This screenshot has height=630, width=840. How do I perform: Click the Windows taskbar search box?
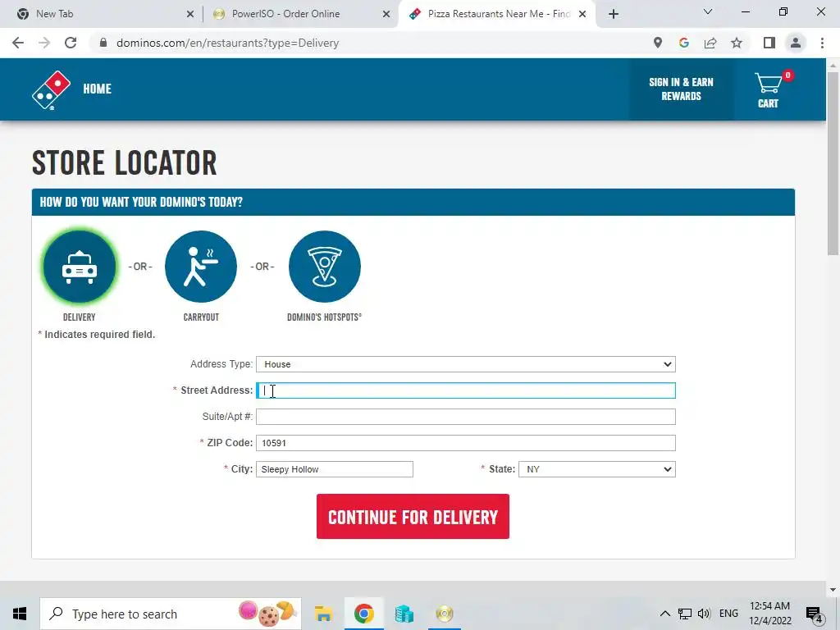pyautogui.click(x=171, y=614)
